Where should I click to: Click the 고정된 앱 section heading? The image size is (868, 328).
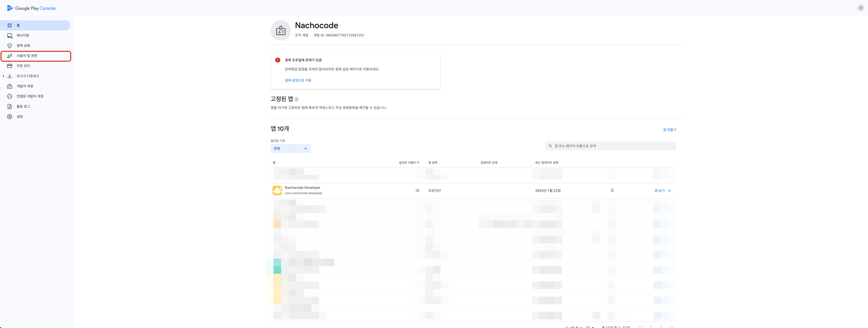click(x=282, y=99)
